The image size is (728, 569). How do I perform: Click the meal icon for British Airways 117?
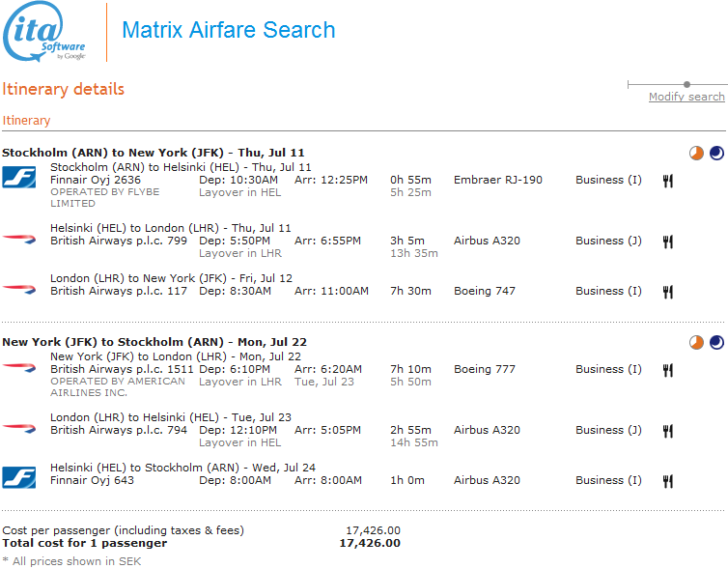point(667,292)
